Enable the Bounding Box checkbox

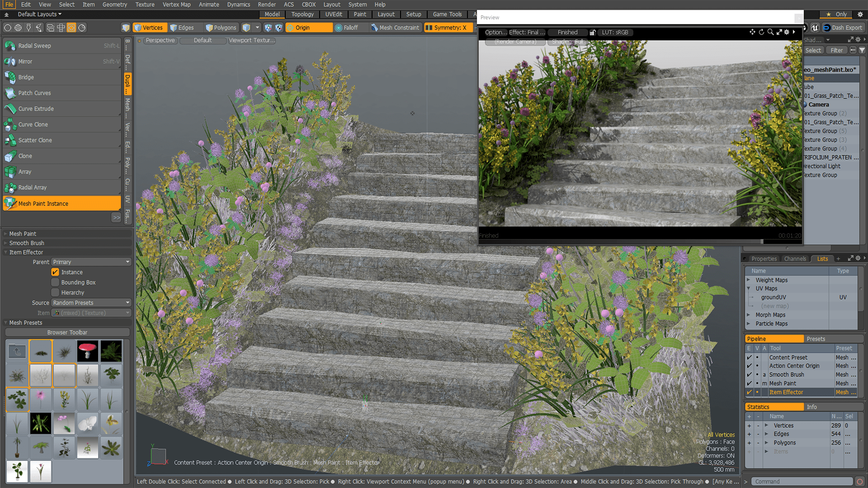pos(55,282)
